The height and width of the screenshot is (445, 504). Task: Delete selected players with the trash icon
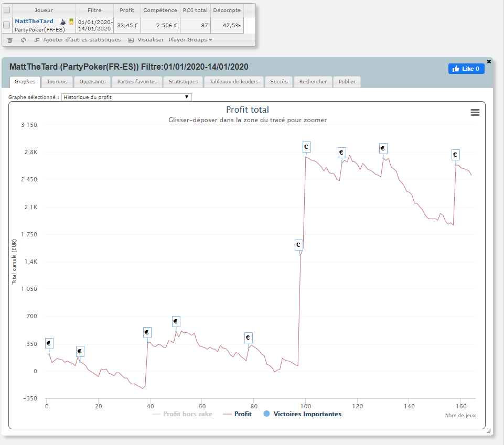(9, 40)
